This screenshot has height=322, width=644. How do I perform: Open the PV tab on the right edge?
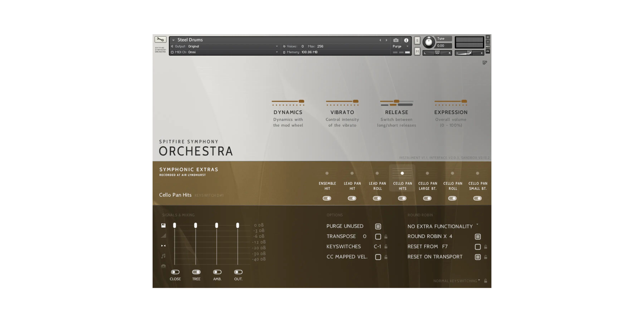488,52
